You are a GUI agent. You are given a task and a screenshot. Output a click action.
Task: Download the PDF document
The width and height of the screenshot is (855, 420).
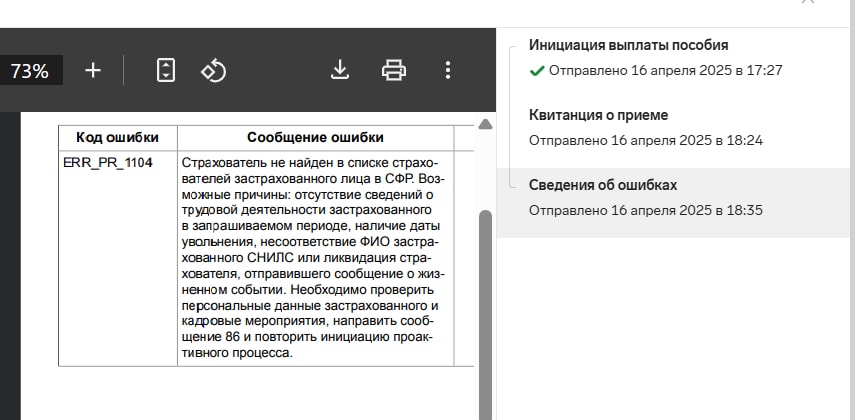tap(340, 70)
